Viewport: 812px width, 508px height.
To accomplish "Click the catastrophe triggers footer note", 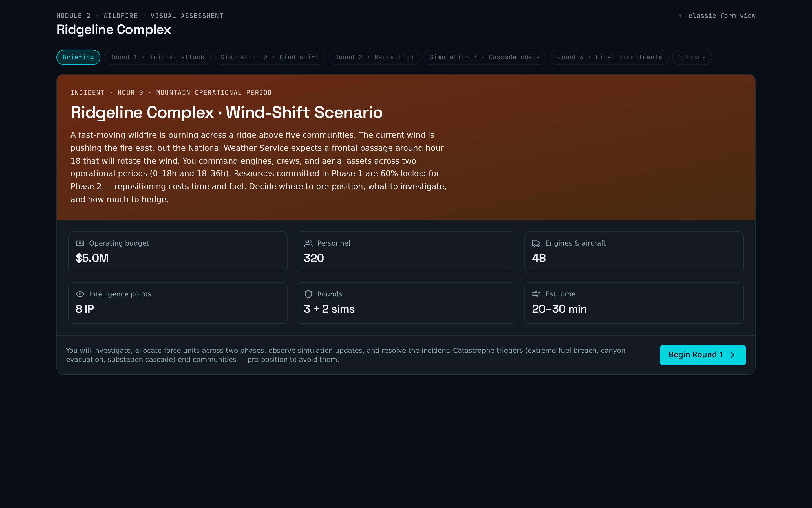I will [x=346, y=355].
